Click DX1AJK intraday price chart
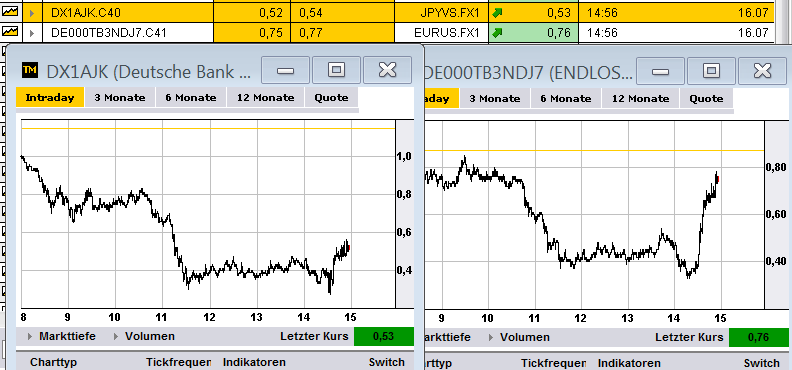This screenshot has width=792, height=370. click(x=208, y=214)
